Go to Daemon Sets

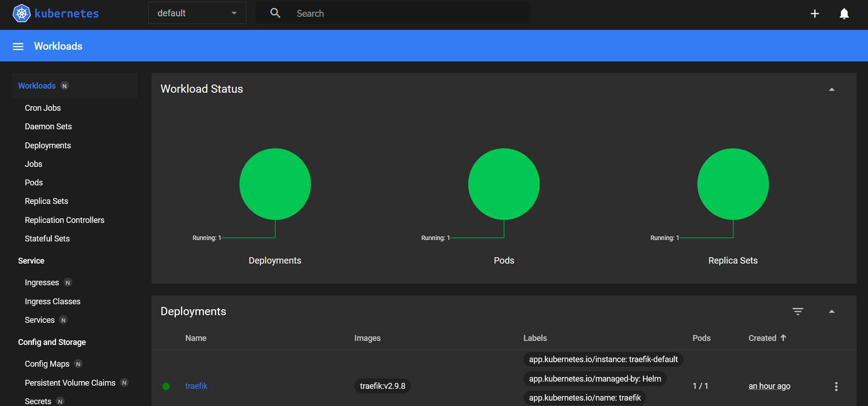coord(48,127)
